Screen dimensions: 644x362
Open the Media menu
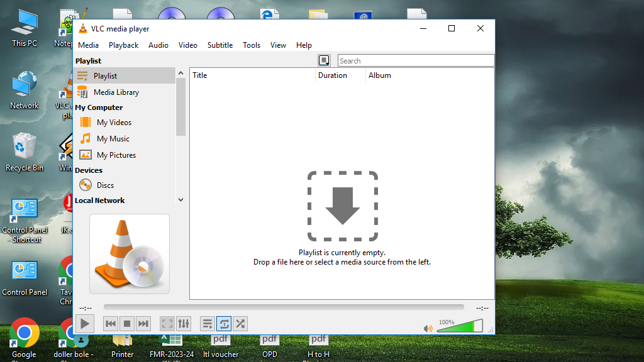click(x=88, y=45)
